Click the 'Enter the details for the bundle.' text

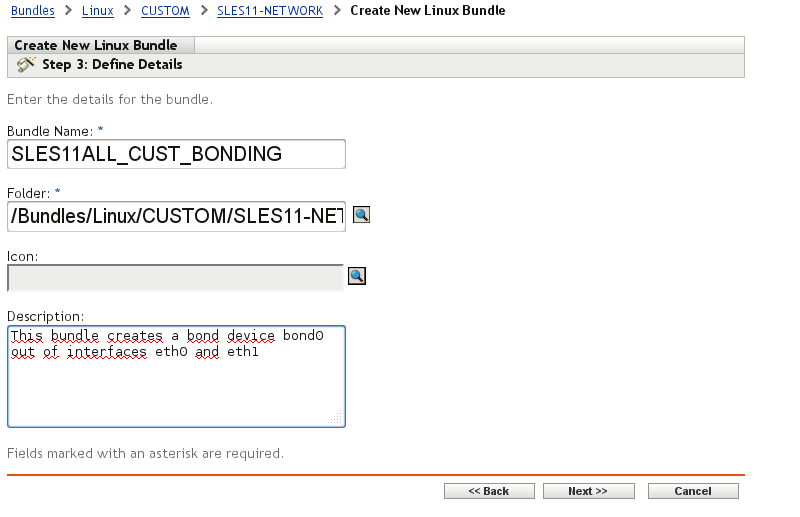110,99
